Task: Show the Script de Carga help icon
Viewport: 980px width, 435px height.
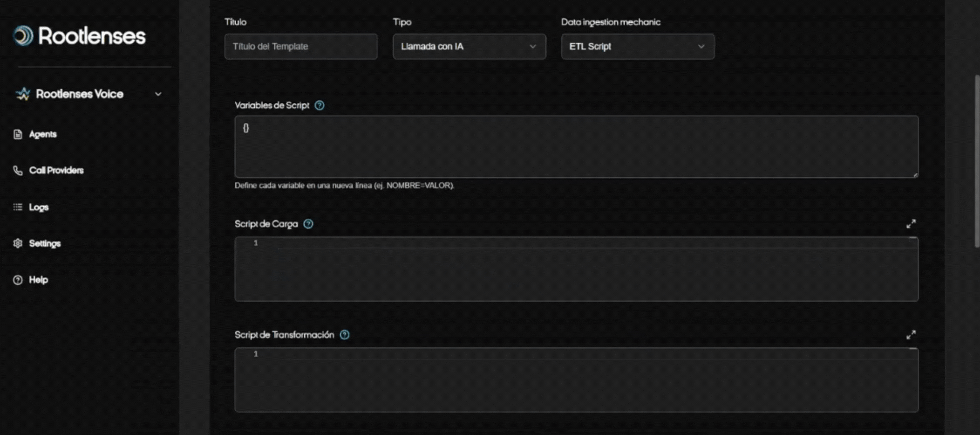Action: (x=308, y=224)
